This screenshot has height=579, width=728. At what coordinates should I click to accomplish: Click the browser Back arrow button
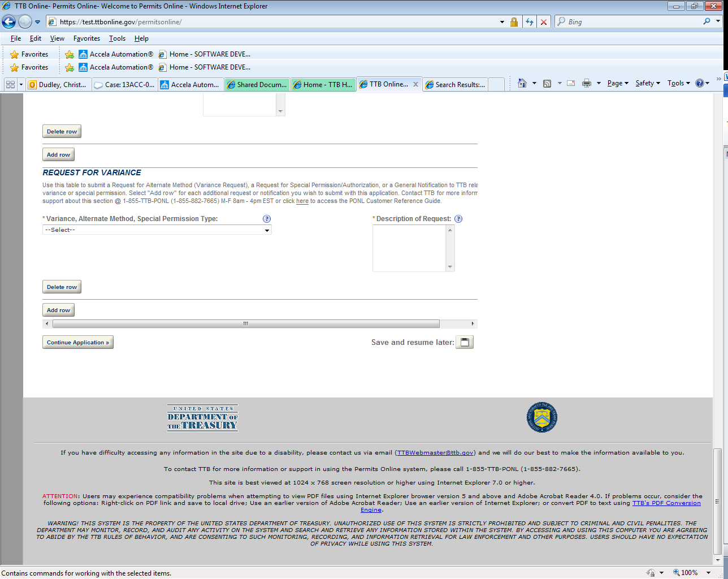click(x=9, y=22)
